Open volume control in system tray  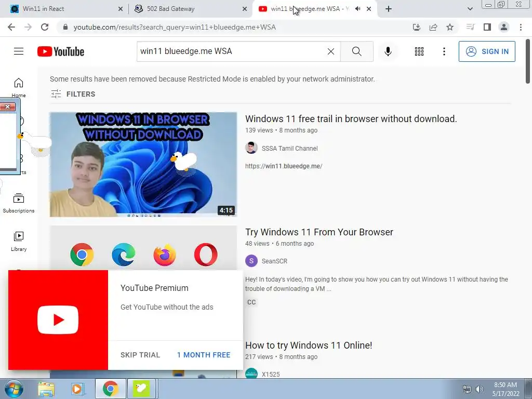(480, 389)
